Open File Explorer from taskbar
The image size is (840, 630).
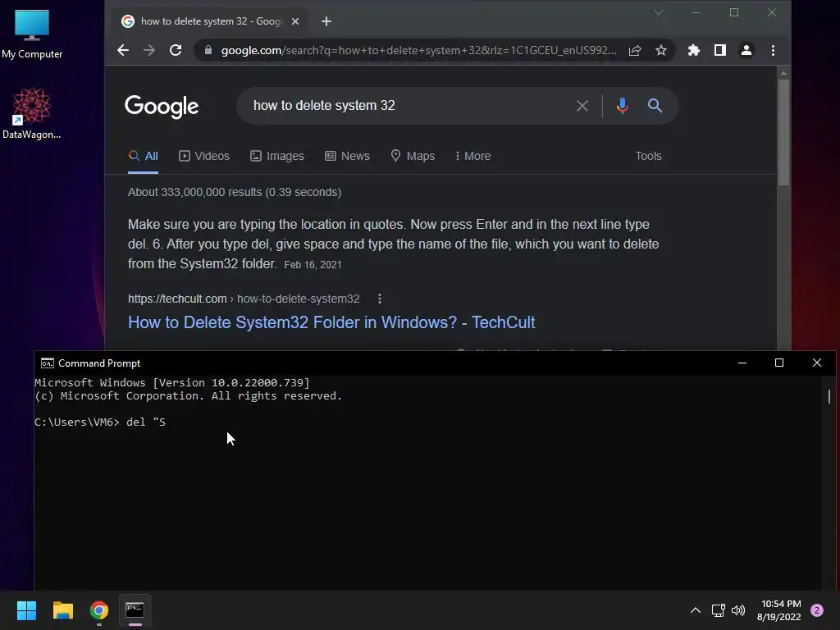(x=62, y=610)
